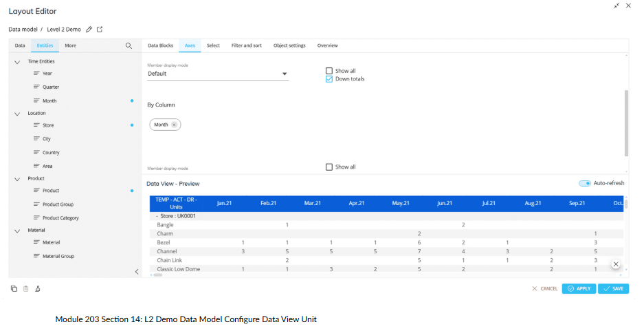Click the shrink window arrows icon
644x329 pixels.
point(617,6)
